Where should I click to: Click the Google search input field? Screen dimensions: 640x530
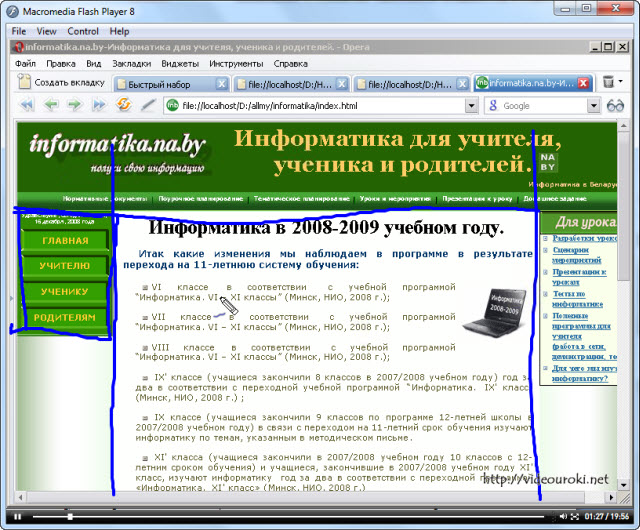pos(543,106)
